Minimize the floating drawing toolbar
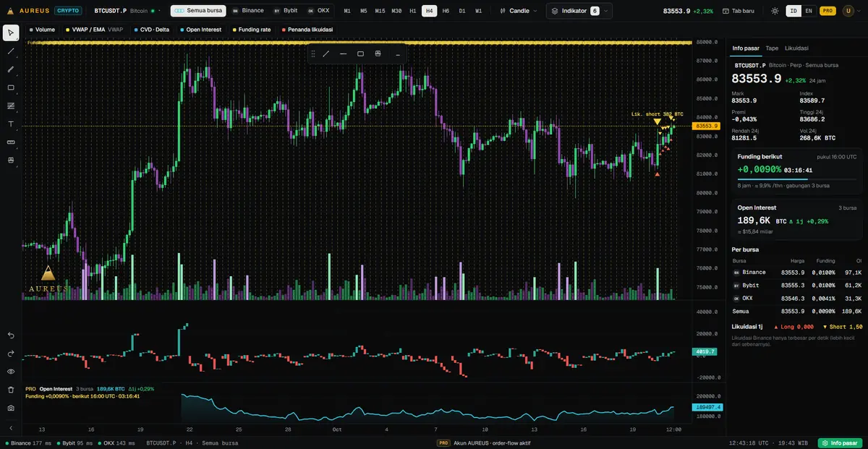 tap(397, 54)
